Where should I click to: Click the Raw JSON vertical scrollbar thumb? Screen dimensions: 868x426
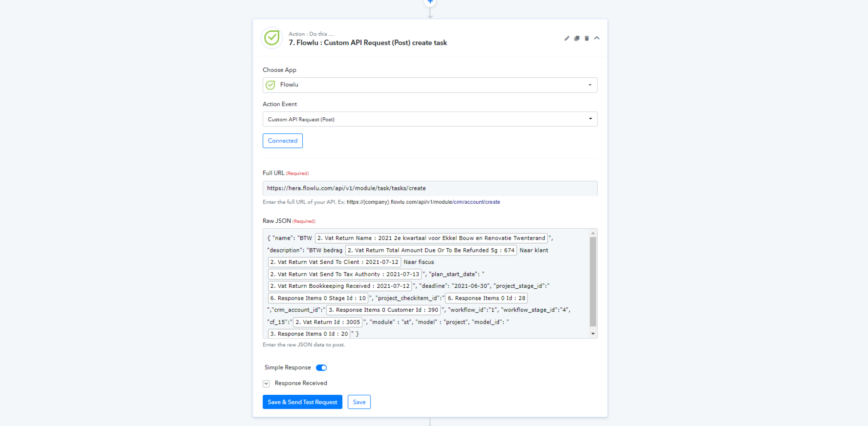tap(593, 281)
